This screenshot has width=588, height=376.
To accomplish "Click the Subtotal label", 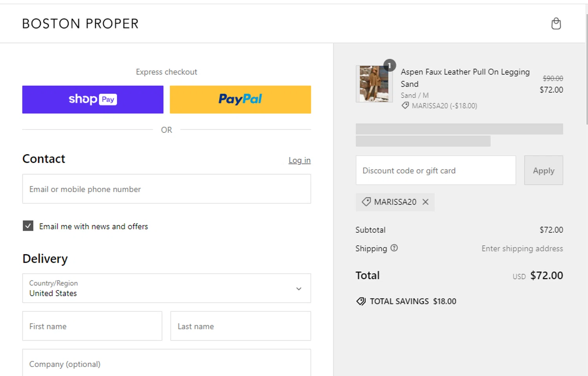I will (x=370, y=230).
